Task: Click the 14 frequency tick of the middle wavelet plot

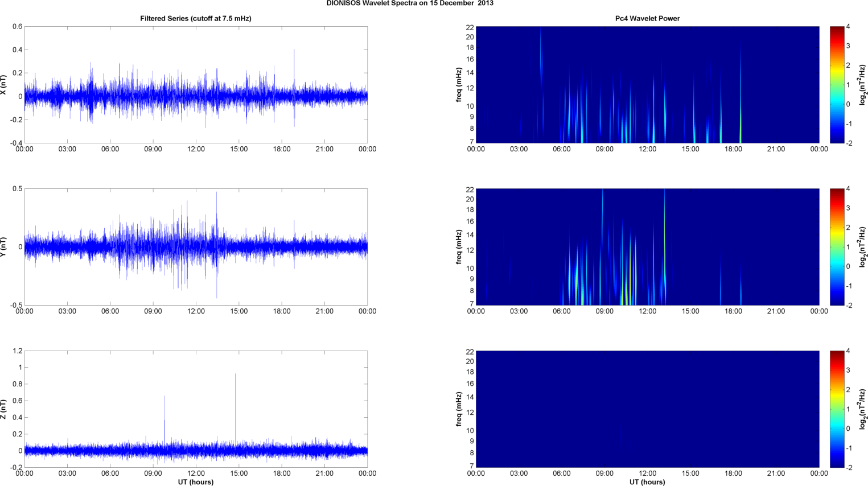Action: pos(470,235)
